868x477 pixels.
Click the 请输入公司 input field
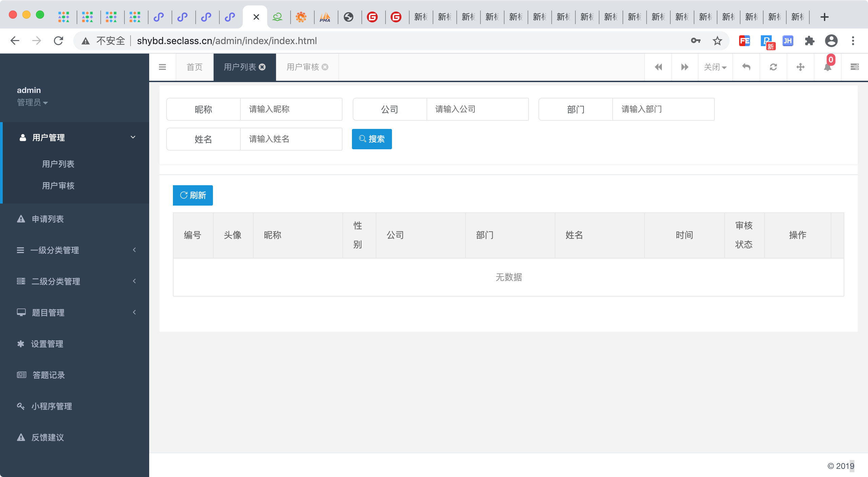point(477,109)
